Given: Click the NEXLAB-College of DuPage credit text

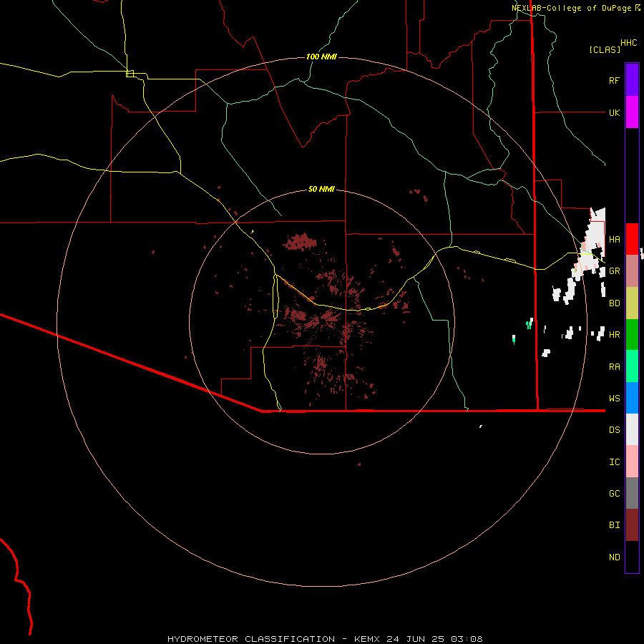Looking at the screenshot, I should pyautogui.click(x=571, y=8).
